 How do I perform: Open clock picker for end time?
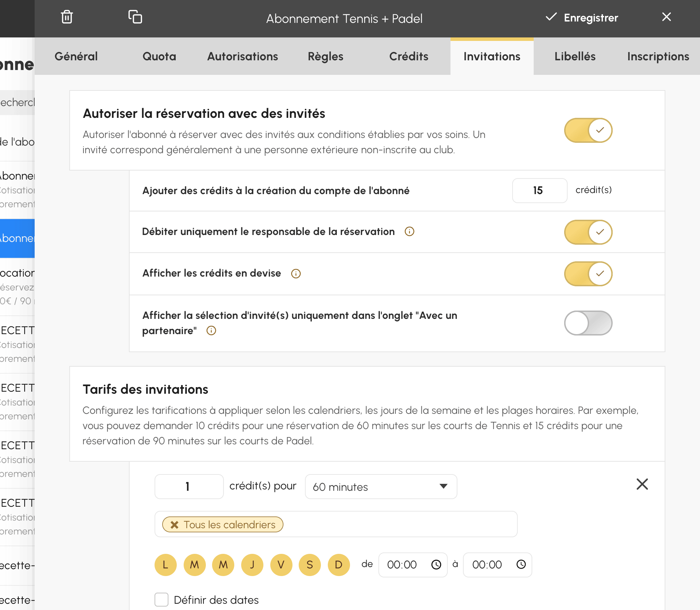point(521,565)
